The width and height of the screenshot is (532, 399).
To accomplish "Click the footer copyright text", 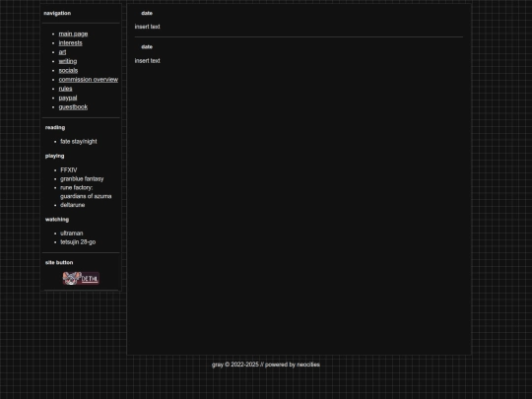I will click(266, 365).
